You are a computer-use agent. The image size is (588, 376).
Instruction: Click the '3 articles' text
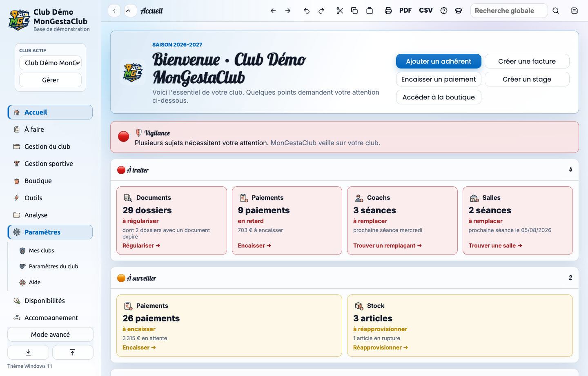373,318
